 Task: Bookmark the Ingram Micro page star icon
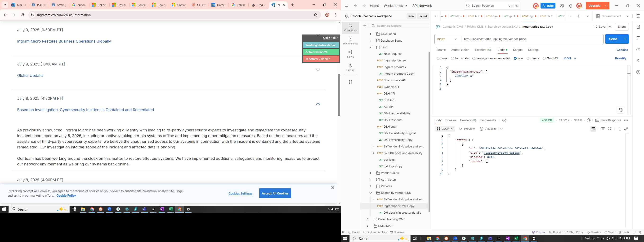click(x=315, y=15)
